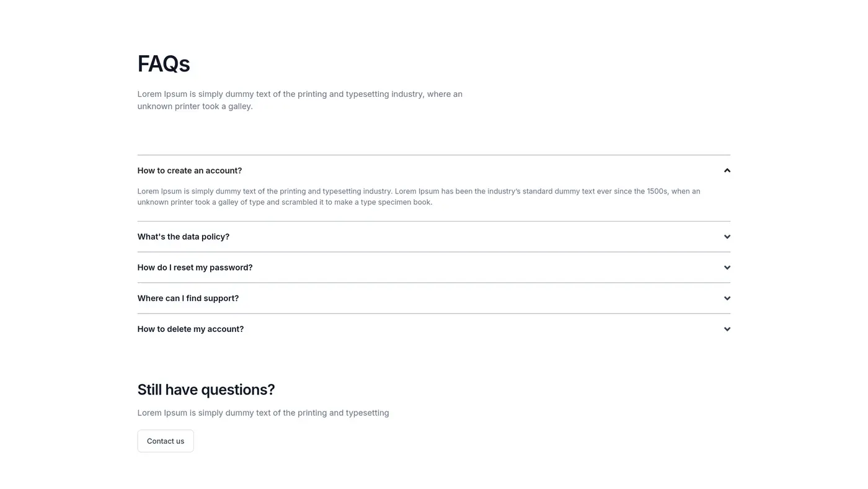Expand the "What's the data policy?" question
This screenshot has width=868, height=489.
pyautogui.click(x=184, y=237)
